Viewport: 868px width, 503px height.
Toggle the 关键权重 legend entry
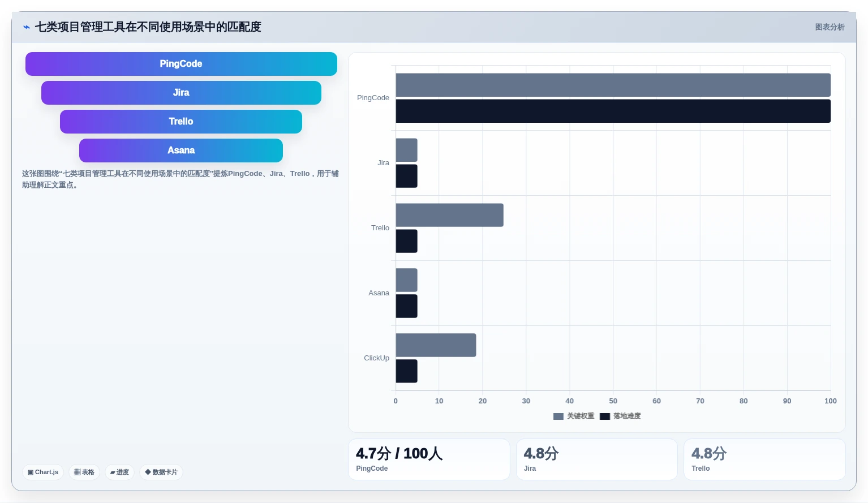574,416
